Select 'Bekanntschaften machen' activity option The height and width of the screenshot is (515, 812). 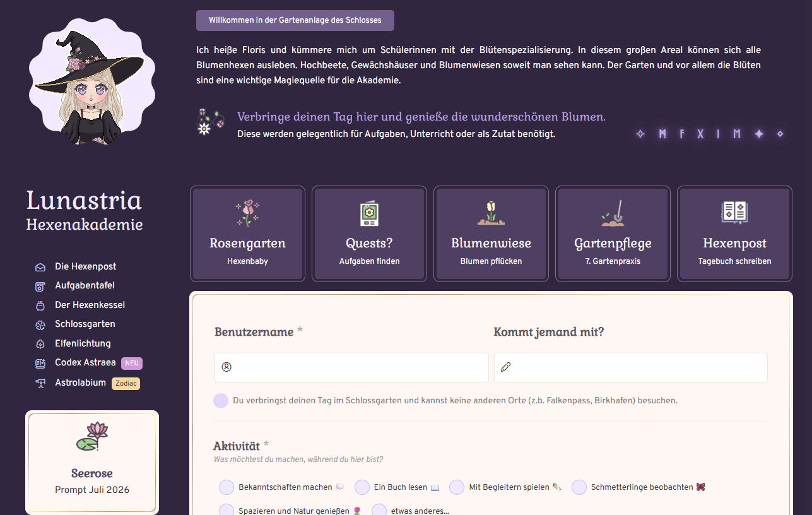(227, 487)
